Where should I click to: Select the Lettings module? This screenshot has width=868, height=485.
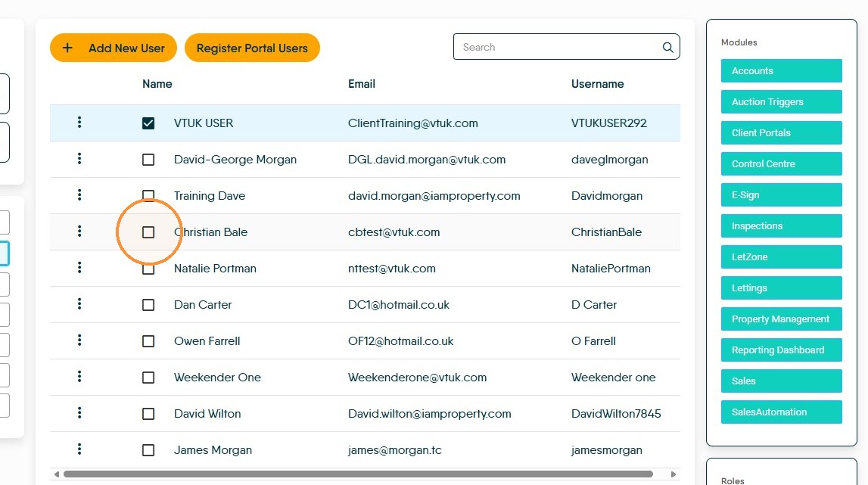click(781, 288)
